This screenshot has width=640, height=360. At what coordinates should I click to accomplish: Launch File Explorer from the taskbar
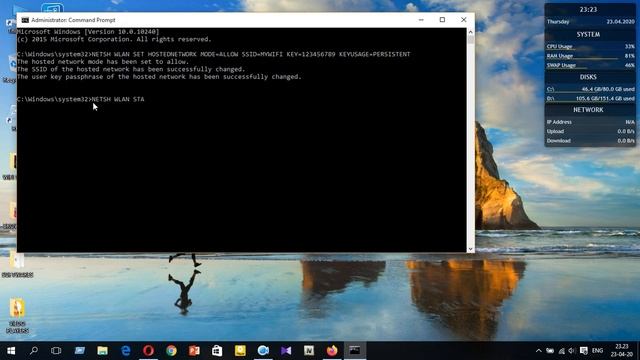tap(102, 351)
